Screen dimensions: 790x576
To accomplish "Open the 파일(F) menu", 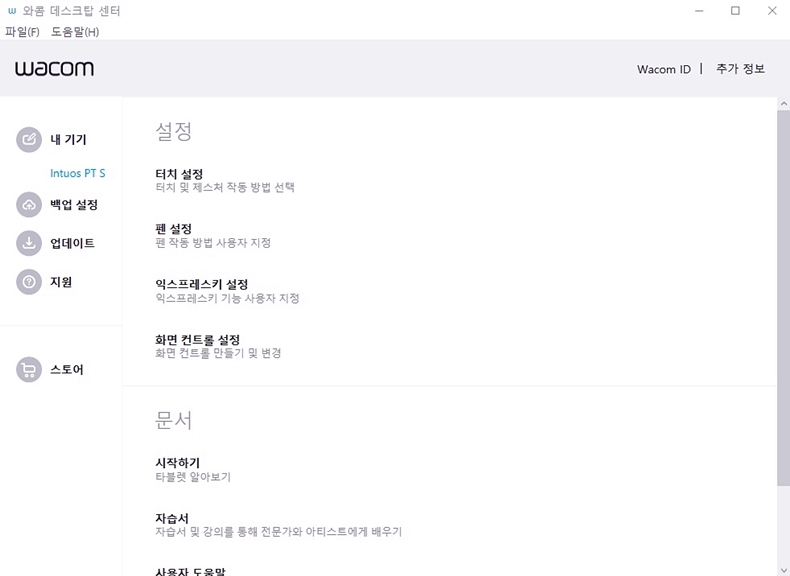I will pos(22,32).
